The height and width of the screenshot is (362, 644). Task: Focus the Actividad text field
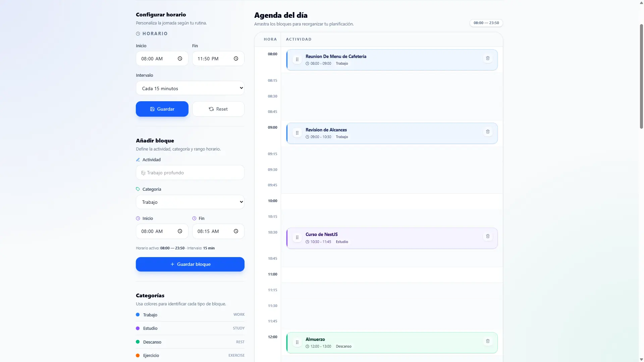pyautogui.click(x=190, y=173)
